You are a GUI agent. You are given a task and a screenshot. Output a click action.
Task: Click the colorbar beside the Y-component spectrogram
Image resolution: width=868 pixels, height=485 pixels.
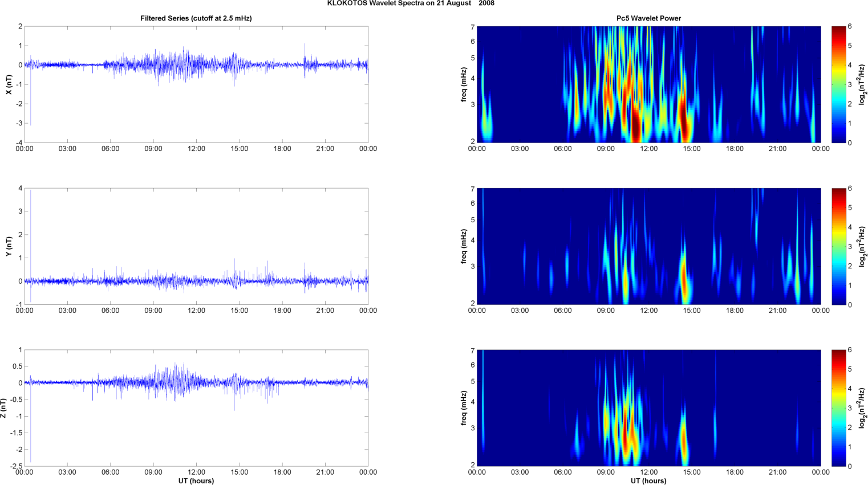pyautogui.click(x=838, y=246)
